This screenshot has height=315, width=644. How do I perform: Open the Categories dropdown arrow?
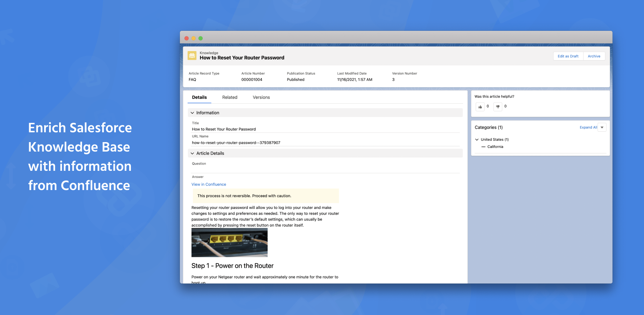(x=602, y=127)
